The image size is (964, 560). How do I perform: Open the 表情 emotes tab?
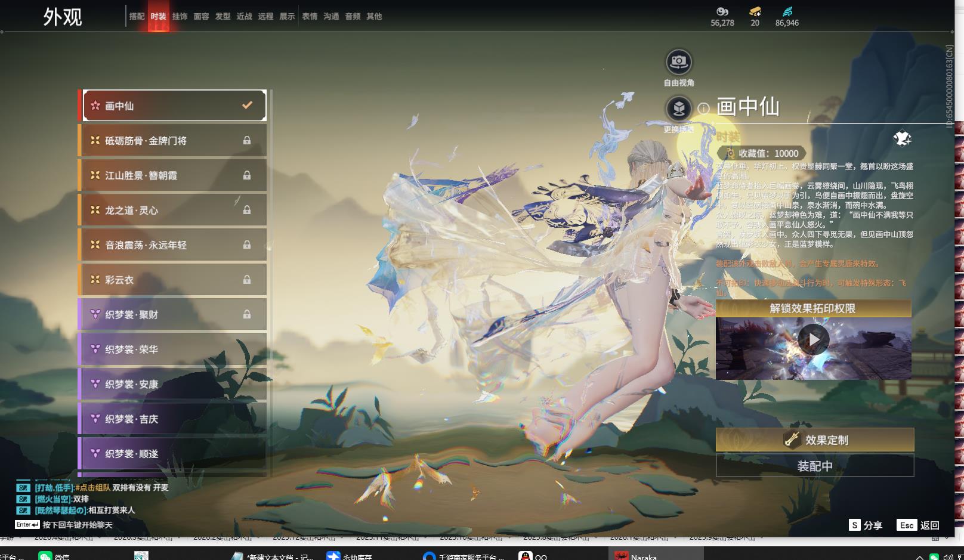[310, 17]
